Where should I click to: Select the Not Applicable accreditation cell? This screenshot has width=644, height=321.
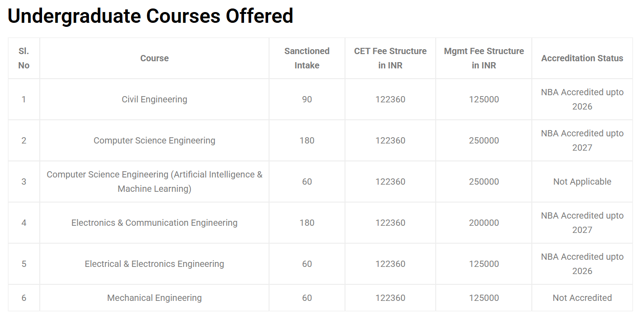(x=582, y=182)
